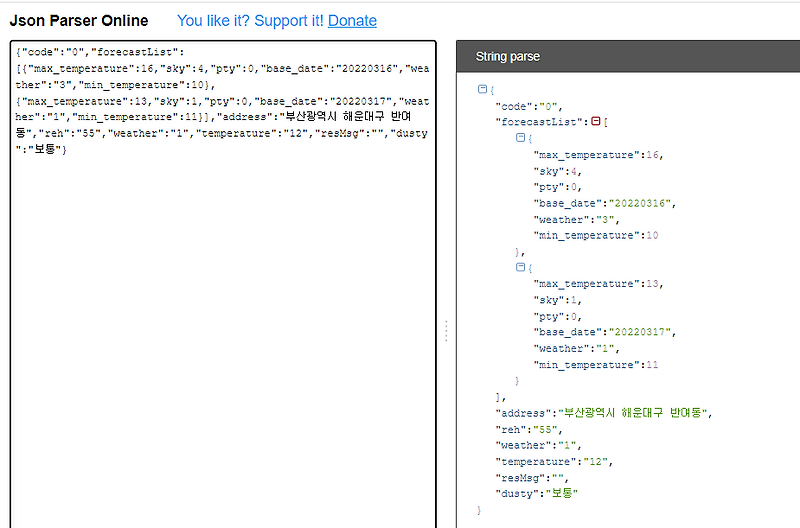Click the panel divider drag handle

[446, 331]
